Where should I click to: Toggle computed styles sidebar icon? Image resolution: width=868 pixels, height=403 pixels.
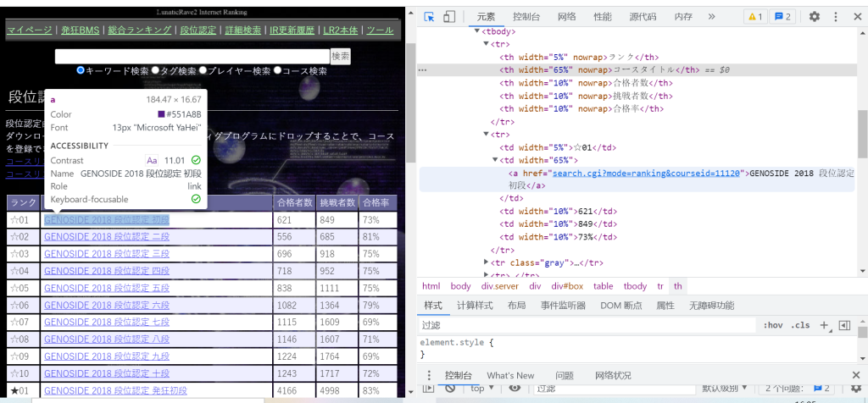click(844, 325)
